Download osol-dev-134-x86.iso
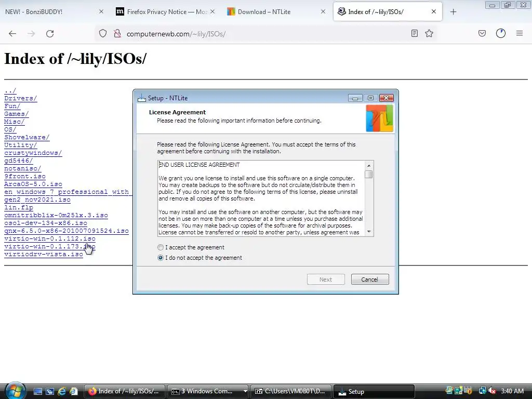Image resolution: width=532 pixels, height=399 pixels. (46, 223)
